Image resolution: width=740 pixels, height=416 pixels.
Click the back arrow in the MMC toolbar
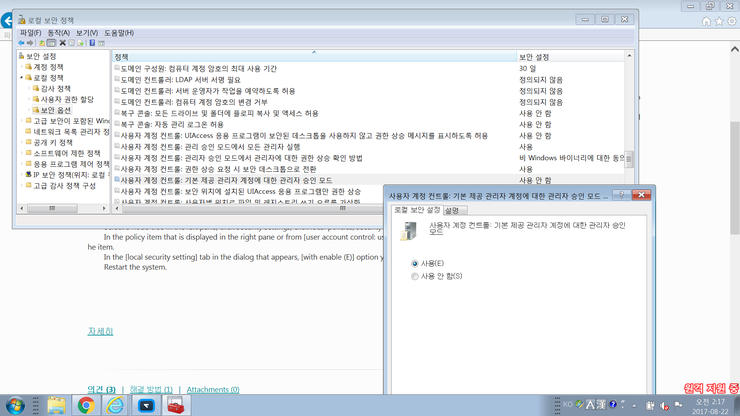click(x=21, y=43)
